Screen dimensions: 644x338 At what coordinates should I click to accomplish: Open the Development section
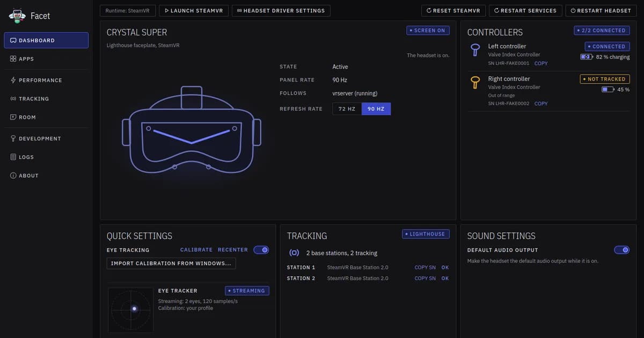click(46, 138)
